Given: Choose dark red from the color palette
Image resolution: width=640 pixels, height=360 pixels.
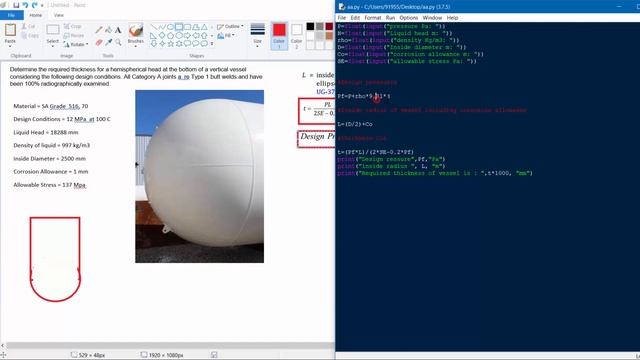Looking at the screenshot, I should [329, 27].
